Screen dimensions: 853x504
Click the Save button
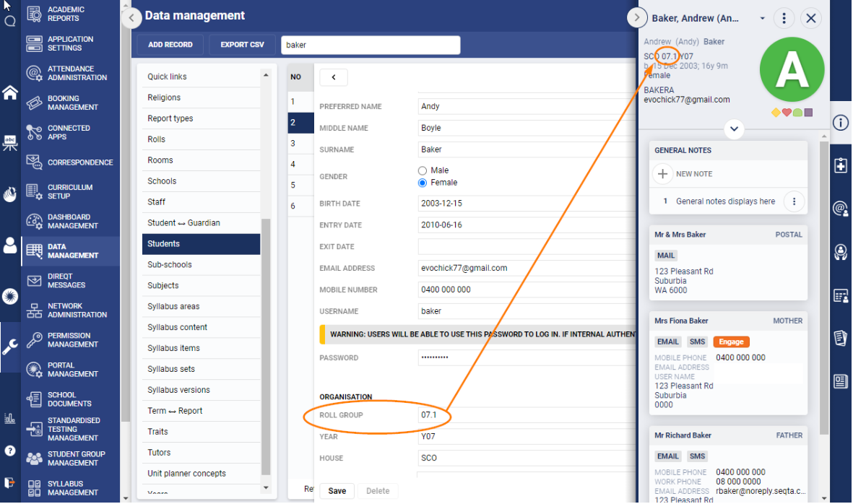(x=337, y=491)
